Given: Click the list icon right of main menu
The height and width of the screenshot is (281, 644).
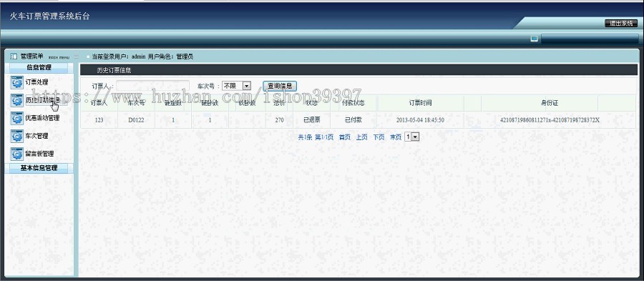Looking at the screenshot, I should [76, 56].
